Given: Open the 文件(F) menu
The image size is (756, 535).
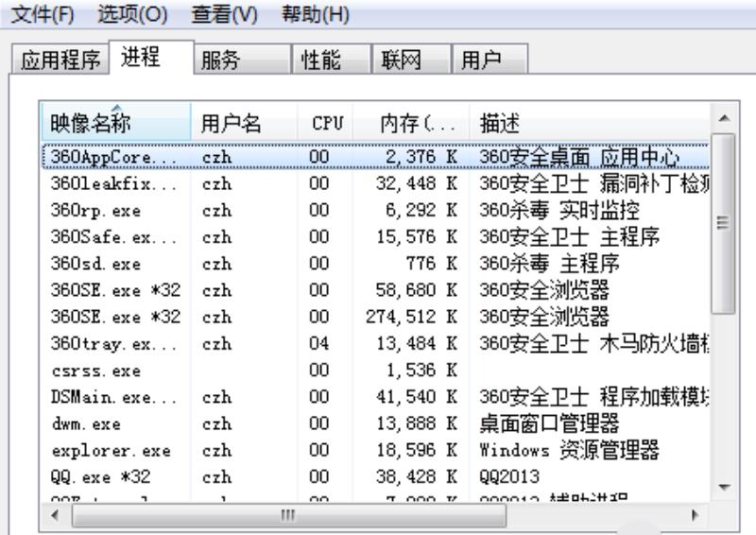Looking at the screenshot, I should 43,14.
